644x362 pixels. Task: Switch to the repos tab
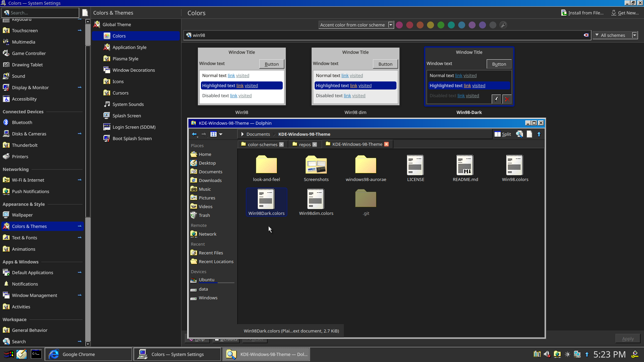[305, 144]
